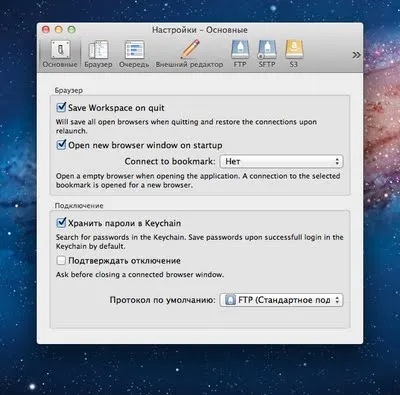Toggle Open new browser window on startup
Screen dimensions: 400x395
click(x=61, y=145)
